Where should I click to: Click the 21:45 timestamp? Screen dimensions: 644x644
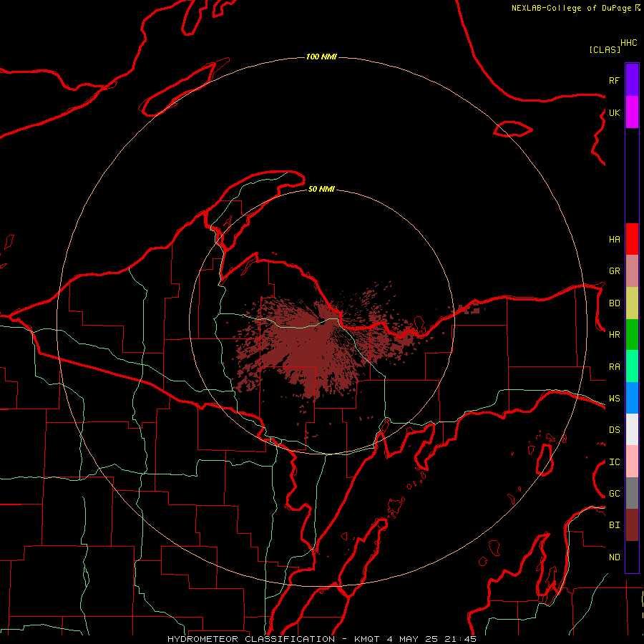click(x=460, y=639)
